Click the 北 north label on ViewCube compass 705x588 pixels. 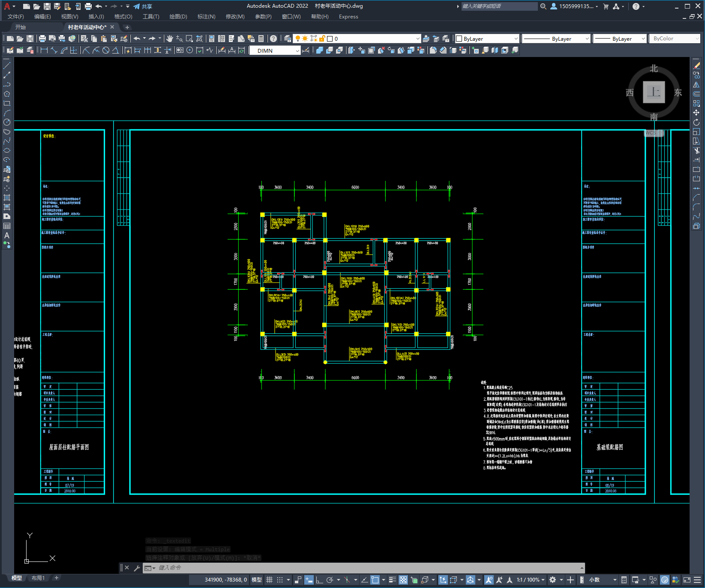click(654, 69)
